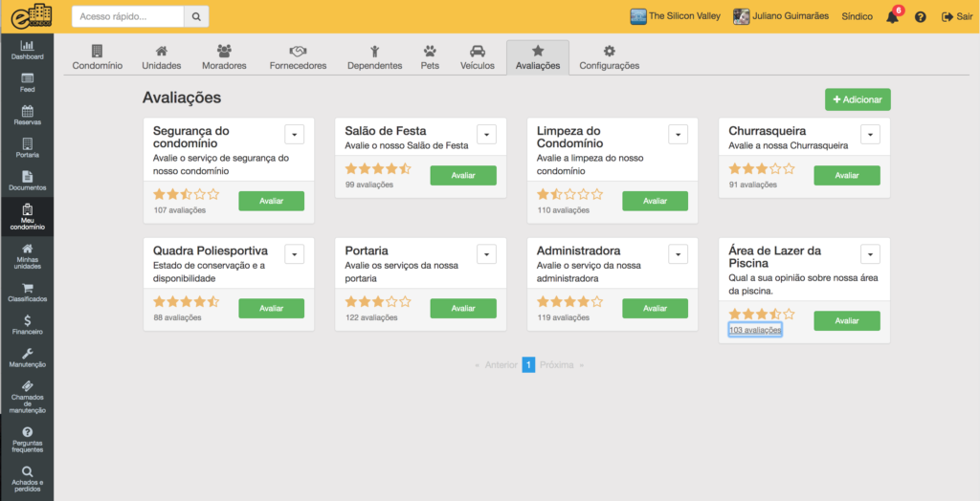
Task: Go to page 1 in pagination
Action: pos(528,365)
